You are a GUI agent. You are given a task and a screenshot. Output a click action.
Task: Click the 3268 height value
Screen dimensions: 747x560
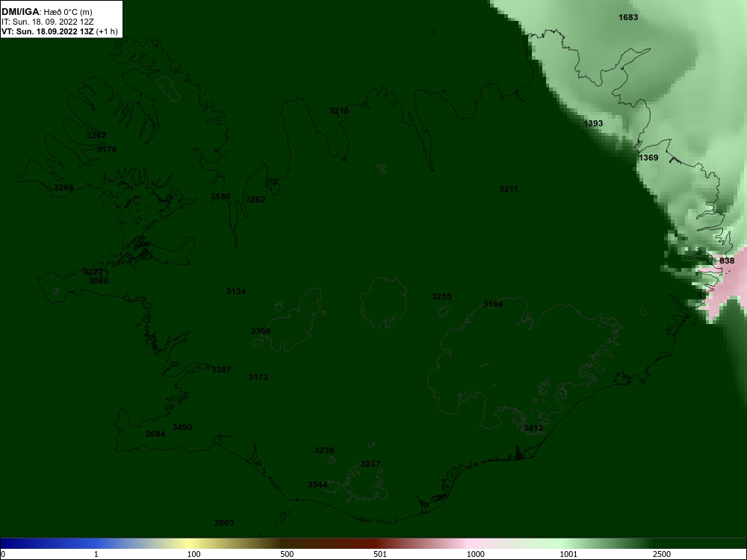click(63, 187)
